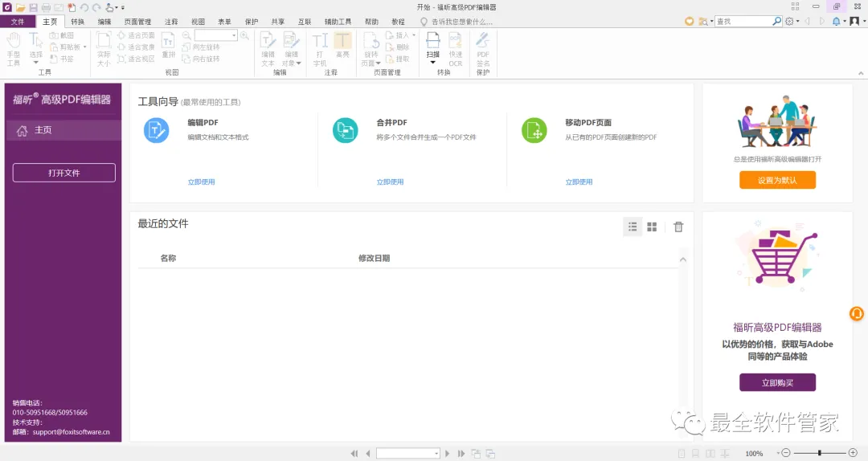This screenshot has width=868, height=461.
Task: Click Use Now link under Merge PDF (合并PDF)
Action: [391, 182]
